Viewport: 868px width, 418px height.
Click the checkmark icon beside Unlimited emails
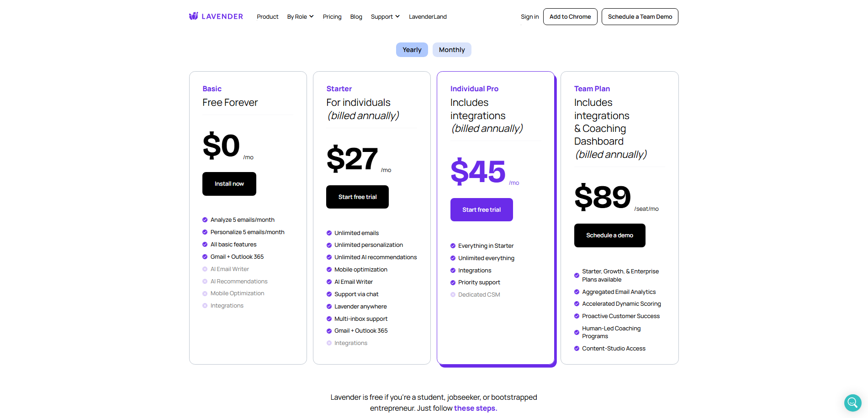coord(329,233)
